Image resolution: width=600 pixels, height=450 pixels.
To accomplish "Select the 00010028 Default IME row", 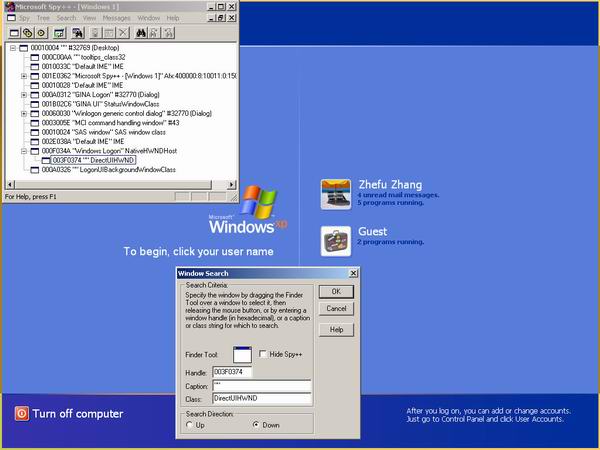I will point(82,85).
